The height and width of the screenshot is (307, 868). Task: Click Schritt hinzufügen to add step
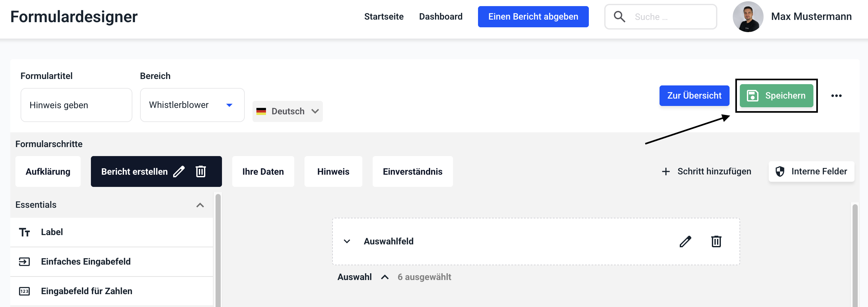(707, 171)
